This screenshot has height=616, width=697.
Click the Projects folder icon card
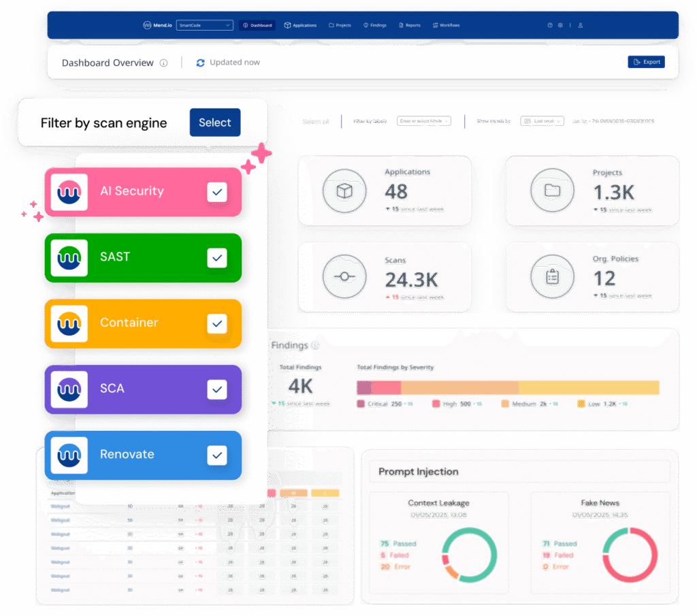pyautogui.click(x=552, y=191)
